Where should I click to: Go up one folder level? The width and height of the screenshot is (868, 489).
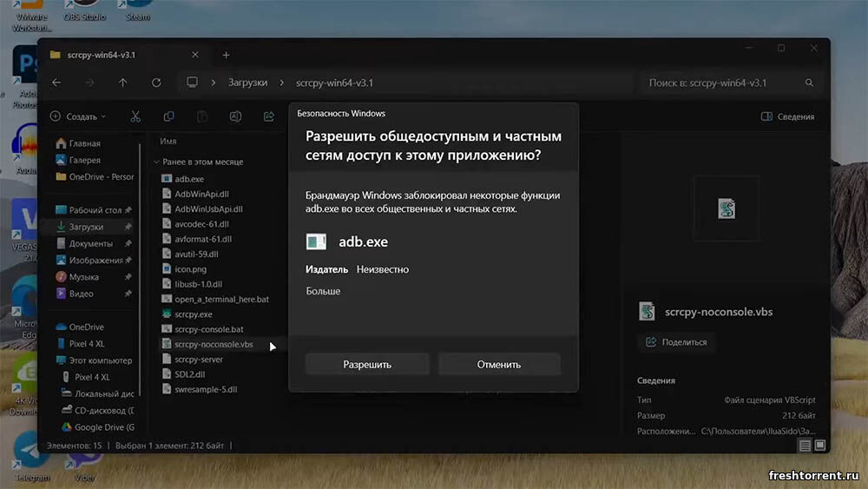point(122,83)
